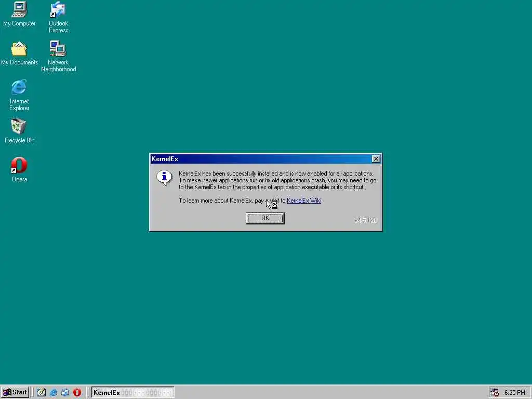Screen dimensions: 532x399
Task: Select KernelEx taskbar button
Action: pyautogui.click(x=133, y=392)
